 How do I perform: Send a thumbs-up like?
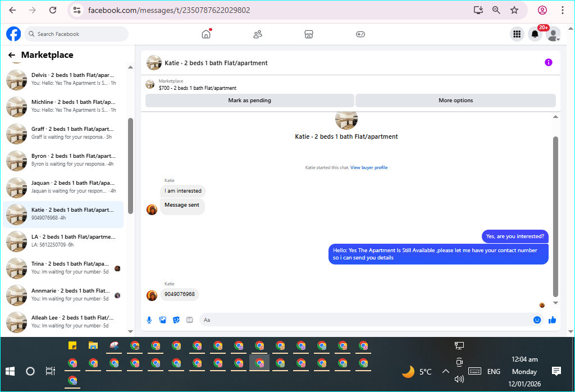pyautogui.click(x=553, y=320)
